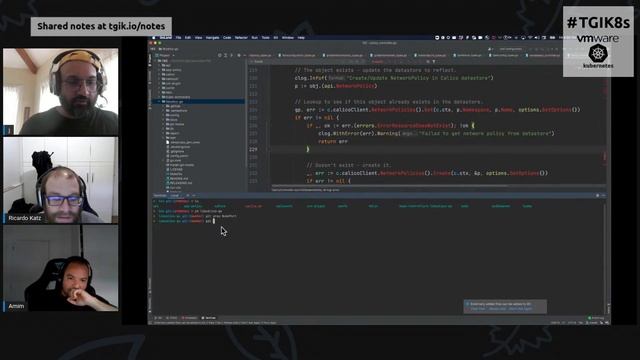Open the Event Log button

(596, 318)
